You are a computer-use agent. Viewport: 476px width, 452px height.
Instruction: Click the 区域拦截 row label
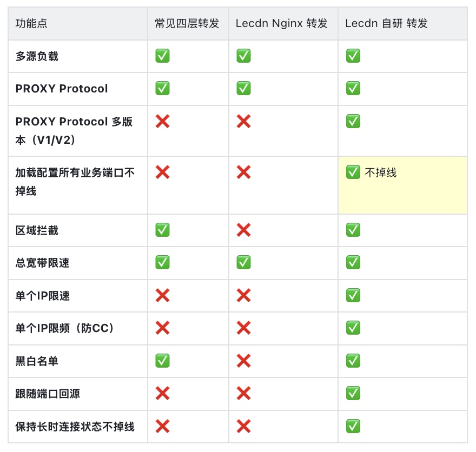click(x=37, y=230)
